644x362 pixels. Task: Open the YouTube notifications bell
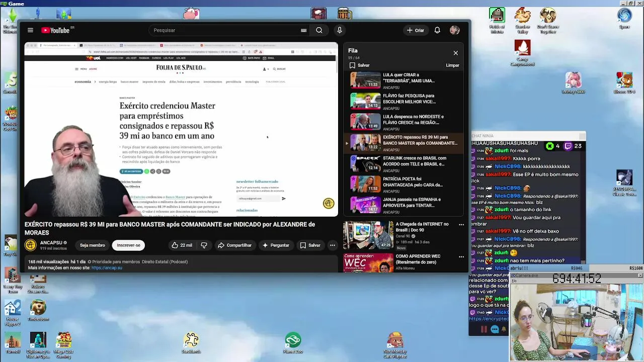pos(437,30)
